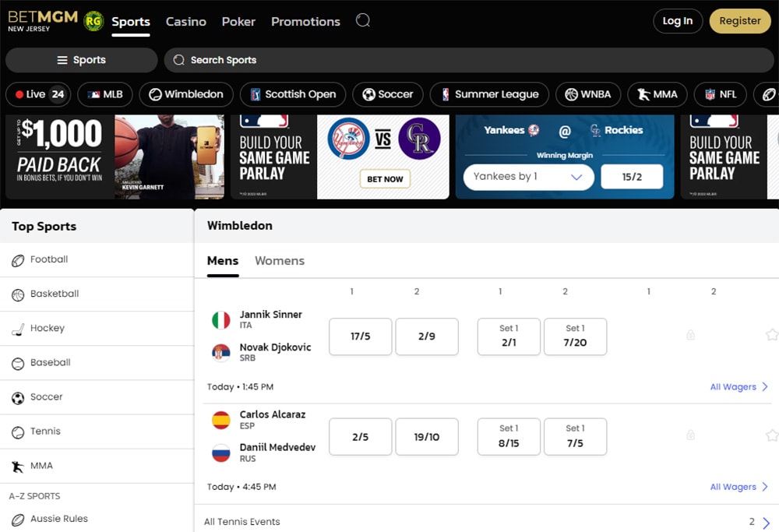Open All Wagers for Alcaraz vs Medvedev
Screen dimensions: 779x532
click(x=738, y=488)
